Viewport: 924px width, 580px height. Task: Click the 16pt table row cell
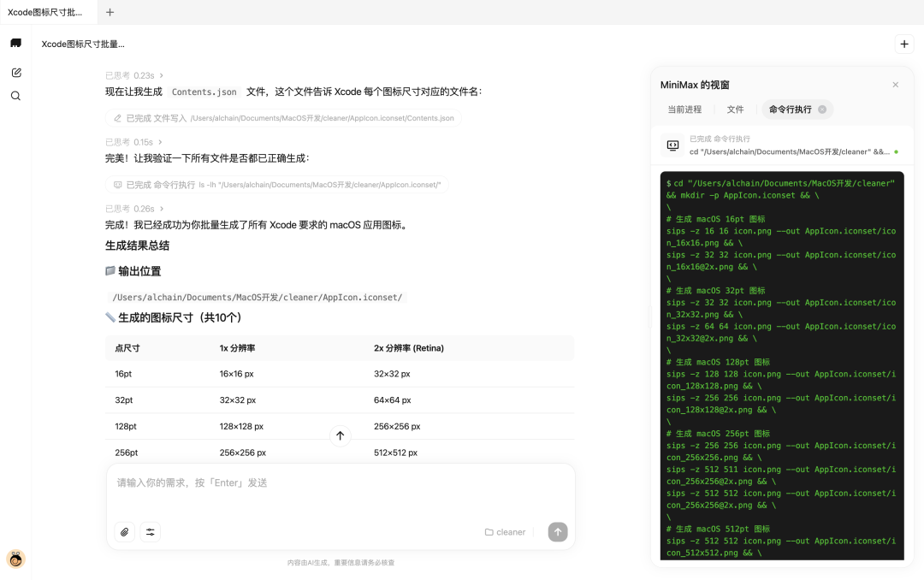(123, 375)
